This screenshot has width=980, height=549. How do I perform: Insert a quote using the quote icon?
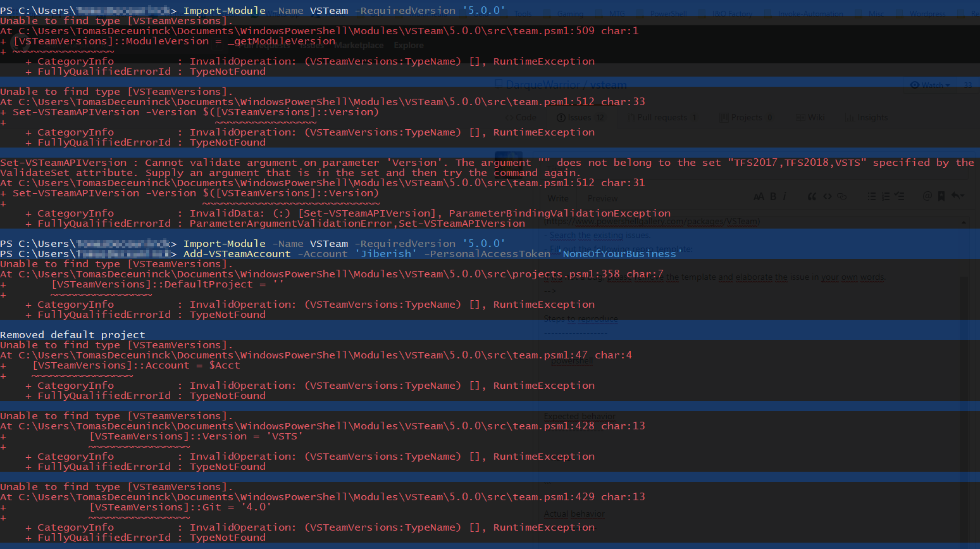pos(813,196)
